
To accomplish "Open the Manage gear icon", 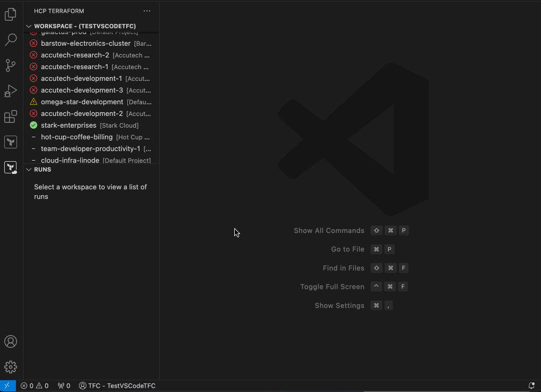I will [11, 367].
